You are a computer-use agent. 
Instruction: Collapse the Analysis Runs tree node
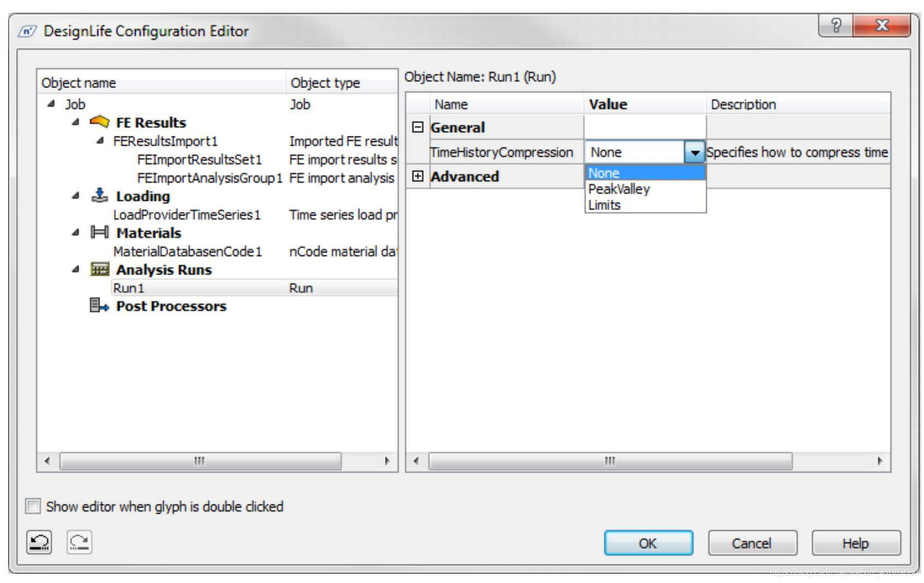(75, 269)
